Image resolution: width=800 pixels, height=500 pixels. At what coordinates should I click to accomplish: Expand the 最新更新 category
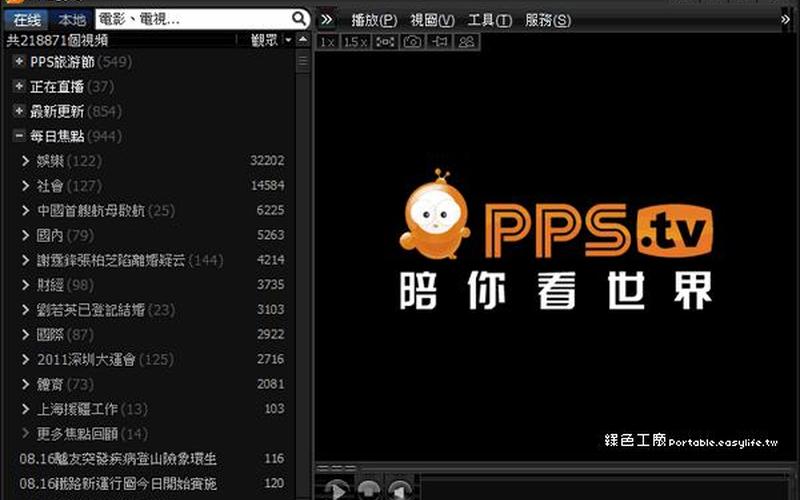(19, 111)
